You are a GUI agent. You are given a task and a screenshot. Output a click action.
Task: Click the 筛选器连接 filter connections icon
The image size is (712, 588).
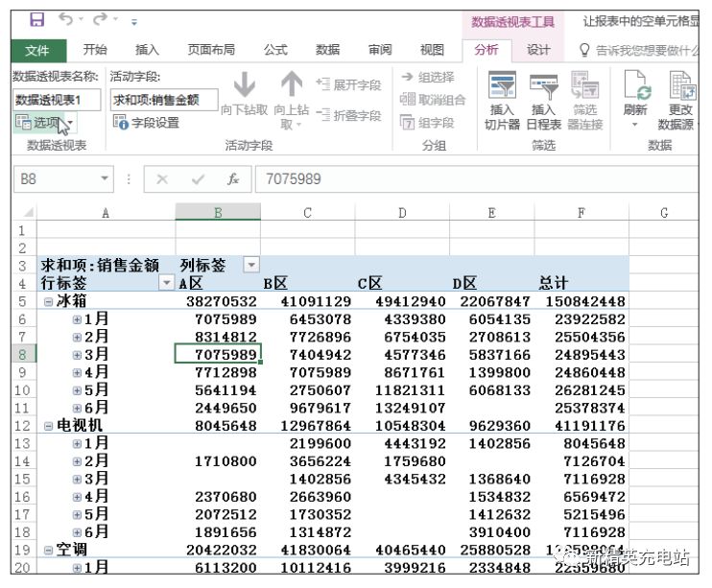[x=585, y=85]
